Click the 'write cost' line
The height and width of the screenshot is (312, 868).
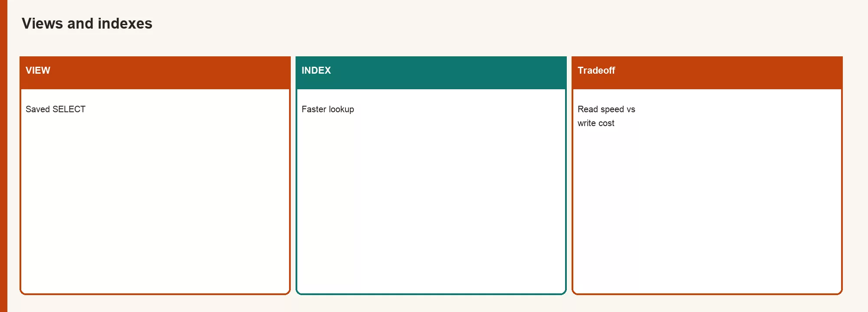tap(596, 123)
